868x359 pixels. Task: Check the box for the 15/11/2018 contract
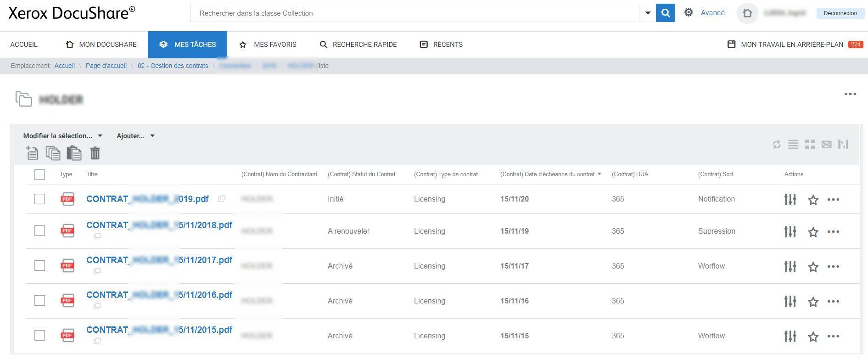pyautogui.click(x=40, y=230)
